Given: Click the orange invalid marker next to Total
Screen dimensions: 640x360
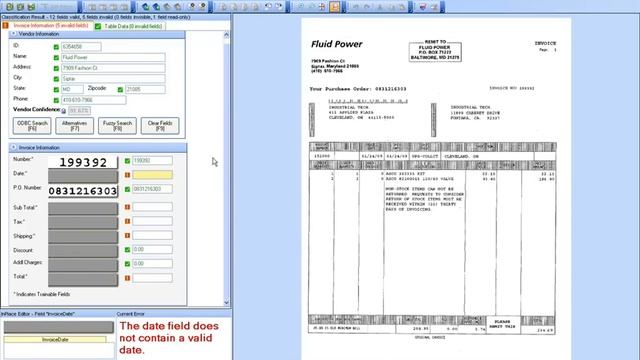Looking at the screenshot, I should click(x=127, y=278).
